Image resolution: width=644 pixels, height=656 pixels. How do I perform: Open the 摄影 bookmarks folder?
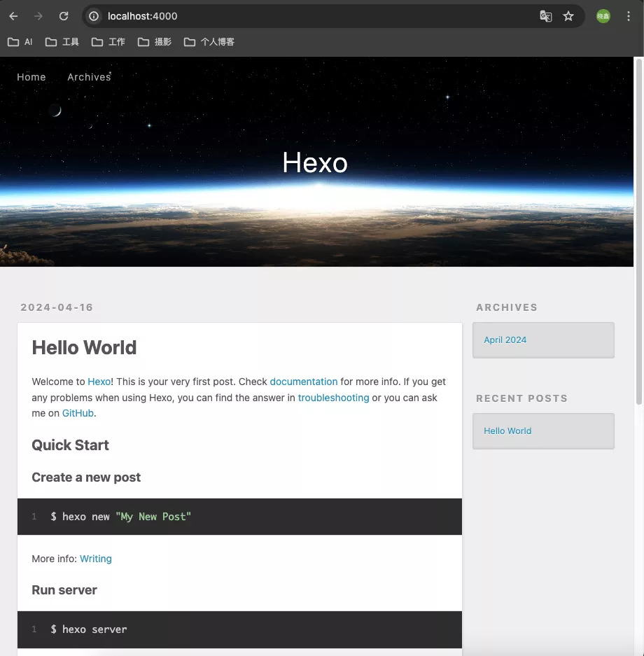155,42
